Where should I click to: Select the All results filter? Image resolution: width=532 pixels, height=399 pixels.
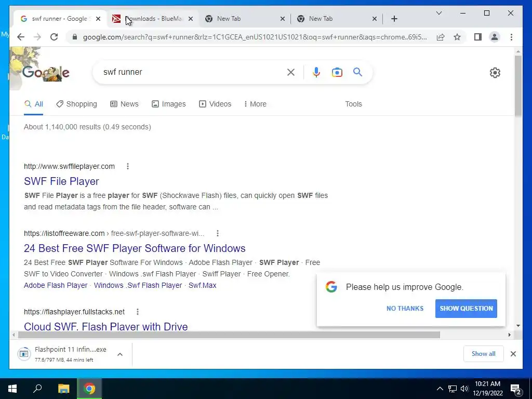[34, 104]
